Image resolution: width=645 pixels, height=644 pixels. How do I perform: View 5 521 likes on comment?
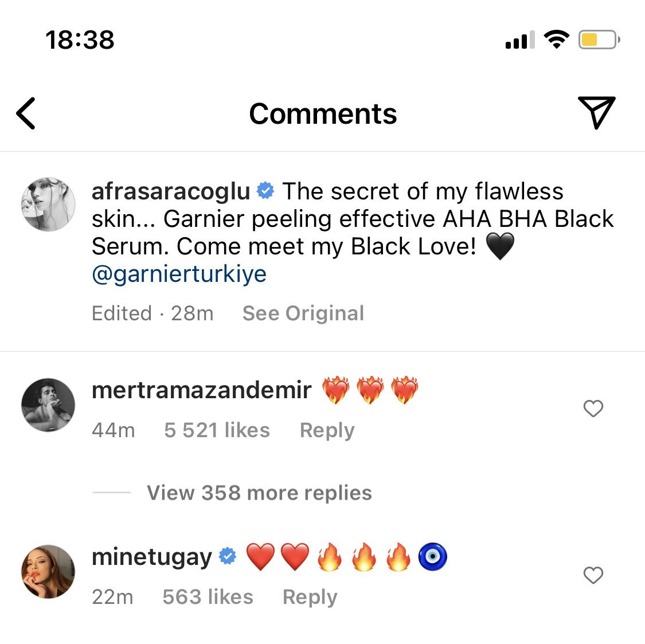(217, 430)
